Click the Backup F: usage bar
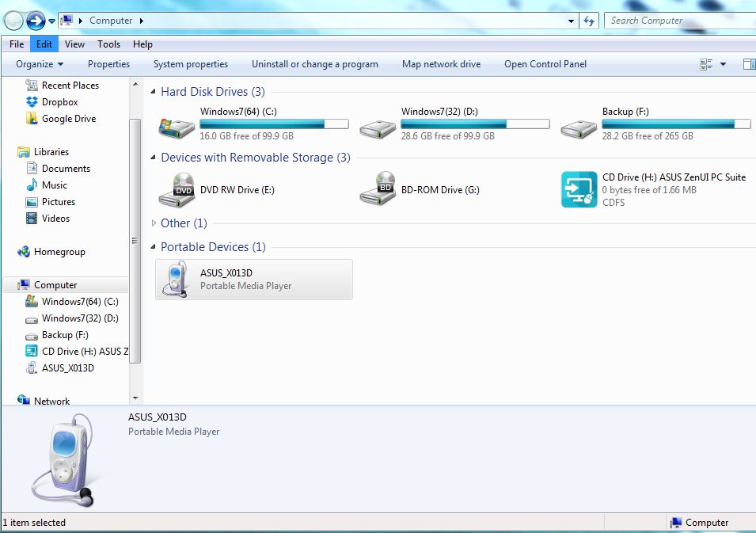 (x=677, y=124)
